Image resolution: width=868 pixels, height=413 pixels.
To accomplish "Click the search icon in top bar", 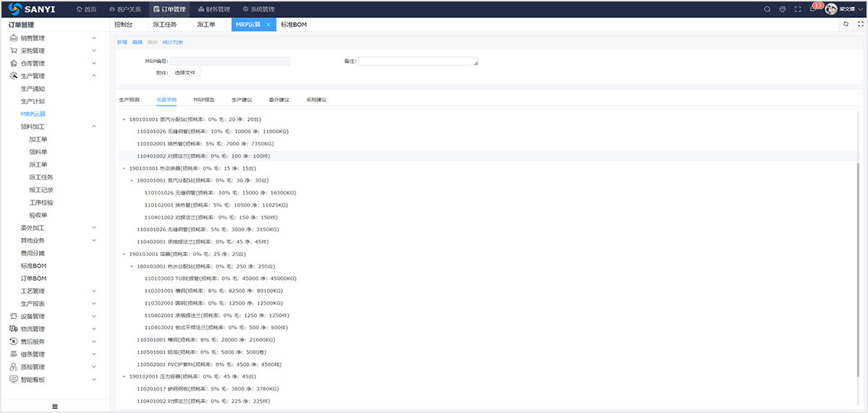I will (767, 9).
